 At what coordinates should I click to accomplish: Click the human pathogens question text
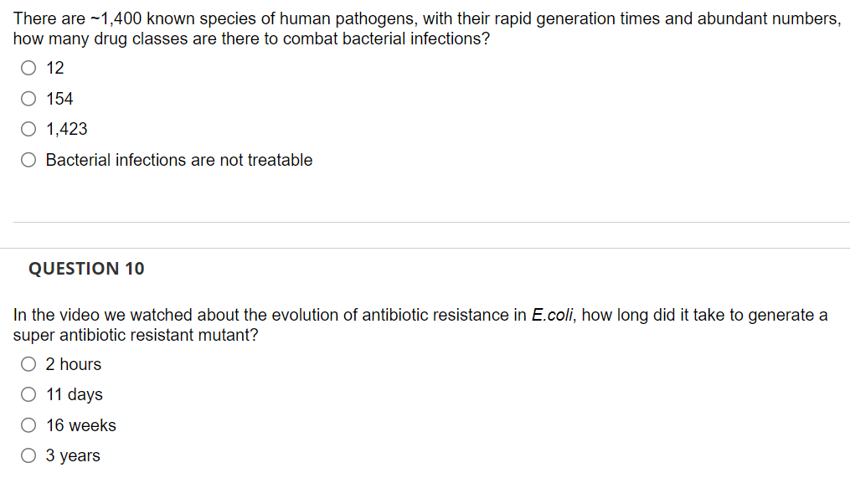427,28
